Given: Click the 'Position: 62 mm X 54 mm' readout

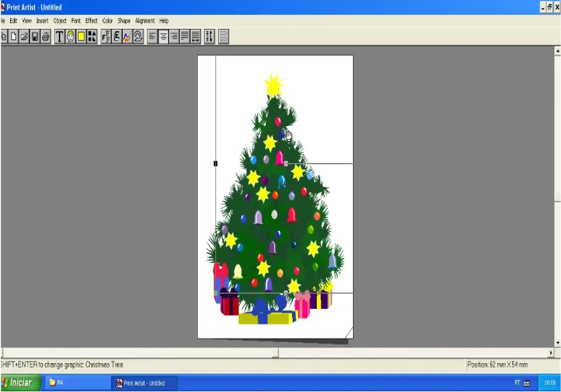Looking at the screenshot, I should click(497, 364).
